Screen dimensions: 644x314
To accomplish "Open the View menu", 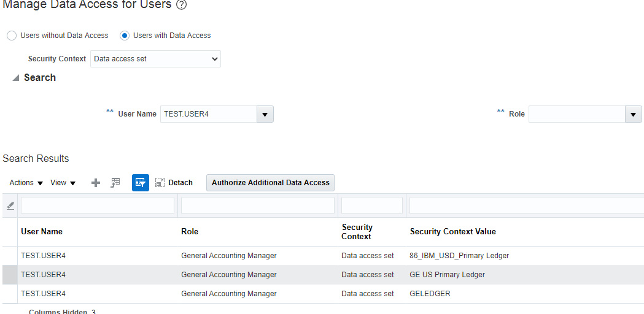I will [63, 183].
